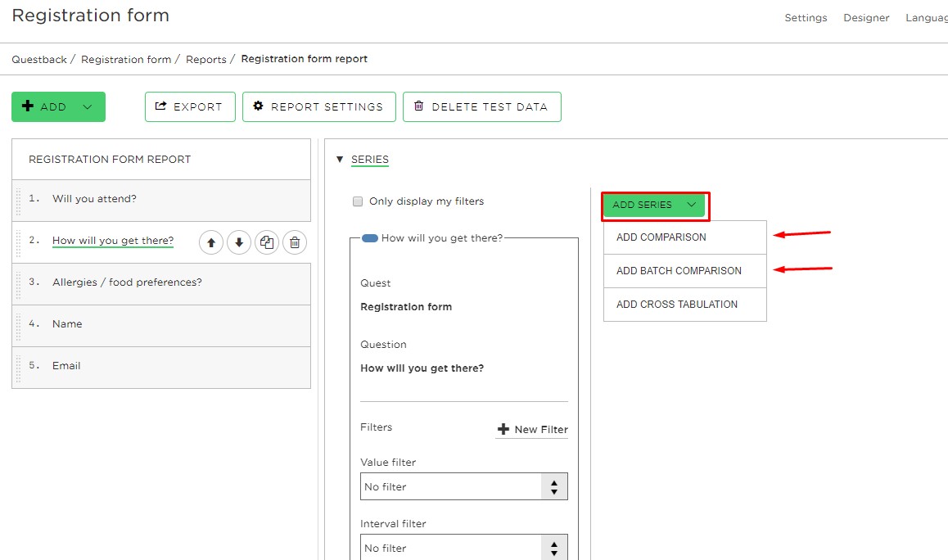948x560 pixels.
Task: Open Settings in top navigation
Action: [x=806, y=18]
